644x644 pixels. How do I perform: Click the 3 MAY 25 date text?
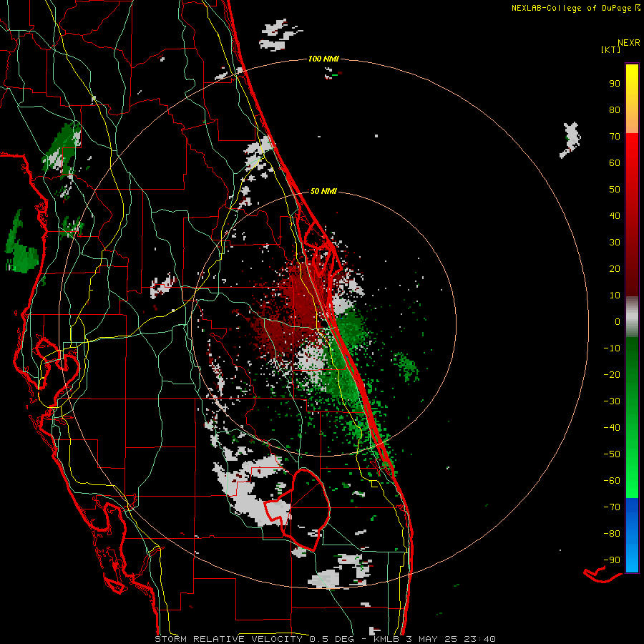click(x=432, y=639)
